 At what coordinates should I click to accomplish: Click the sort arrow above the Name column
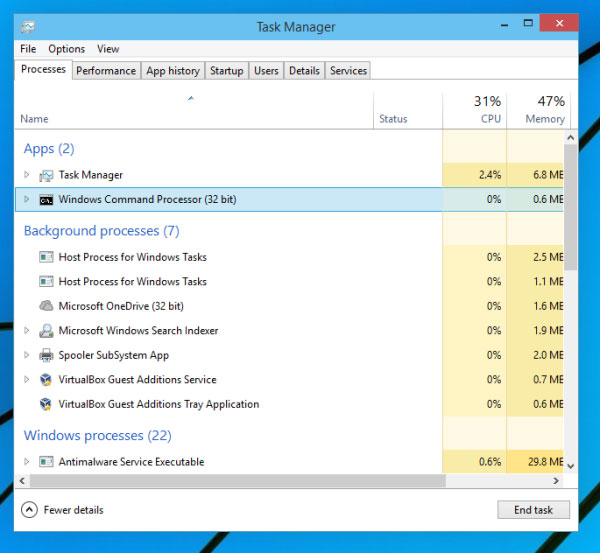click(191, 98)
